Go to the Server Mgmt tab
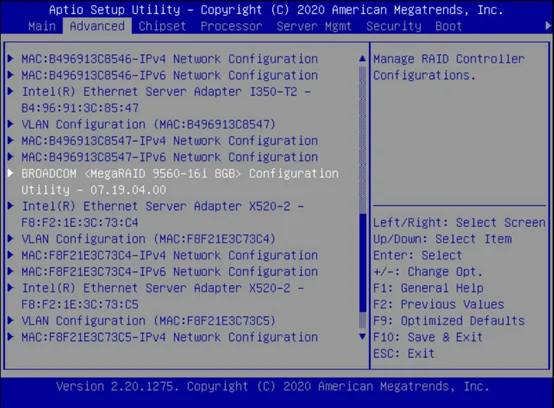The height and width of the screenshot is (408, 554). point(314,26)
